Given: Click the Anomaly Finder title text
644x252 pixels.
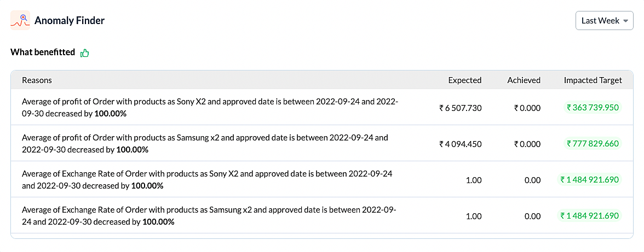Looking at the screenshot, I should pos(70,21).
